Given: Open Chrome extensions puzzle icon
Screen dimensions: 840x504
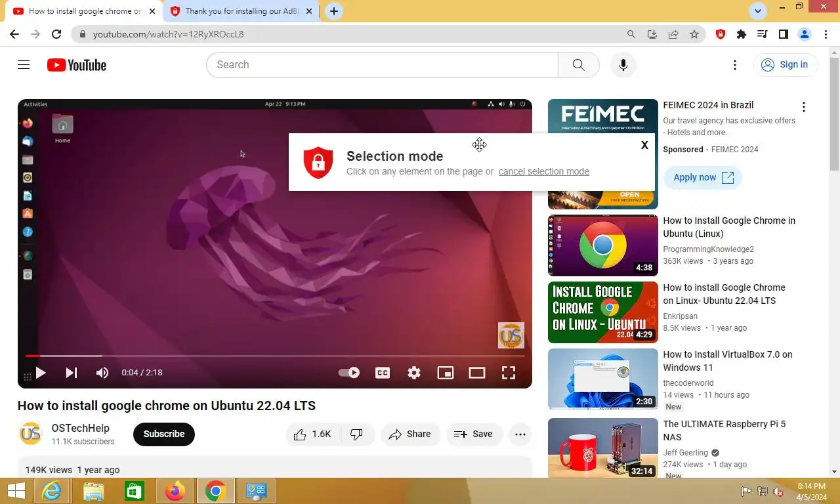Looking at the screenshot, I should pos(742,34).
